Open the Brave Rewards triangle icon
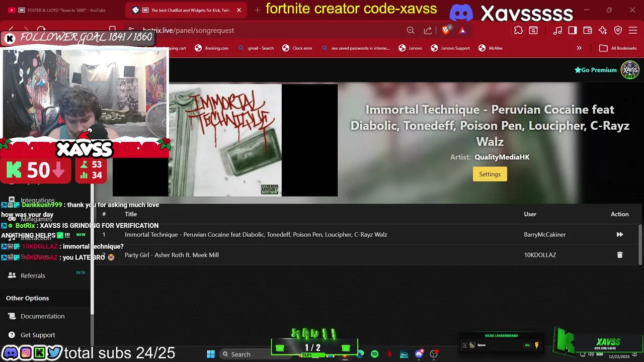 [462, 30]
